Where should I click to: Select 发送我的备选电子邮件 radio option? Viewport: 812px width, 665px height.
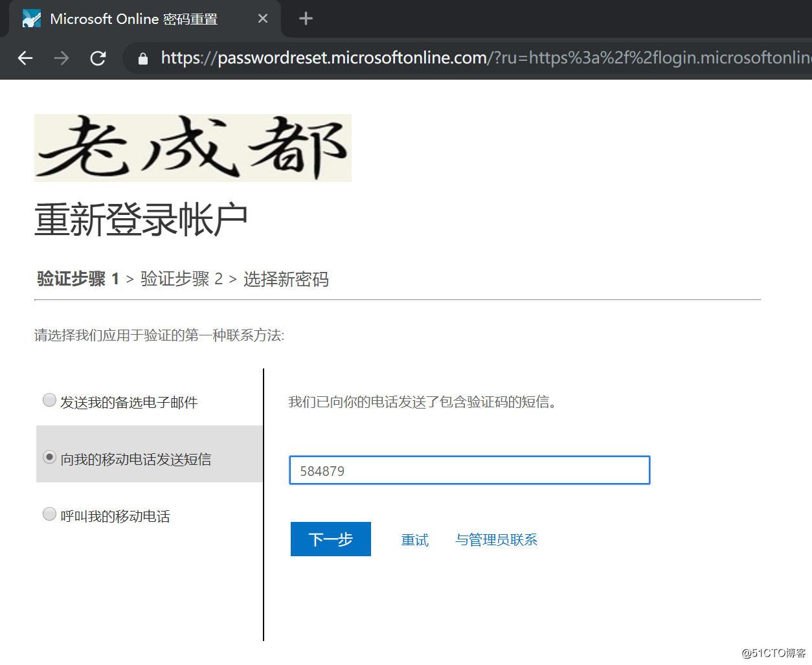tap(49, 400)
